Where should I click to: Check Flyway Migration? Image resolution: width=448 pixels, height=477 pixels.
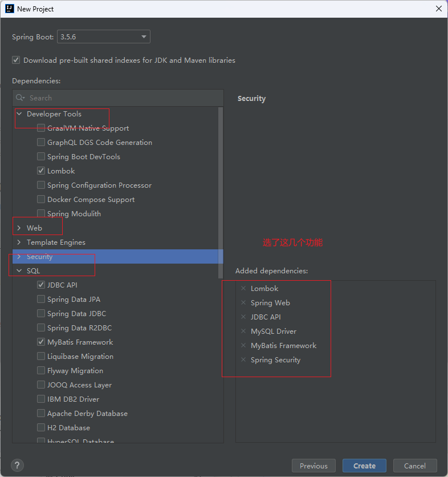click(x=41, y=371)
